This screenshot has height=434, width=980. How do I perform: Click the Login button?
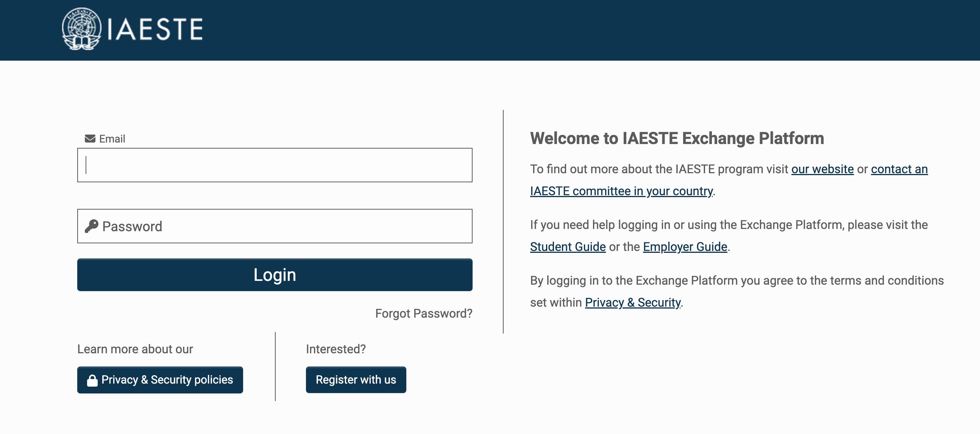pyautogui.click(x=275, y=275)
